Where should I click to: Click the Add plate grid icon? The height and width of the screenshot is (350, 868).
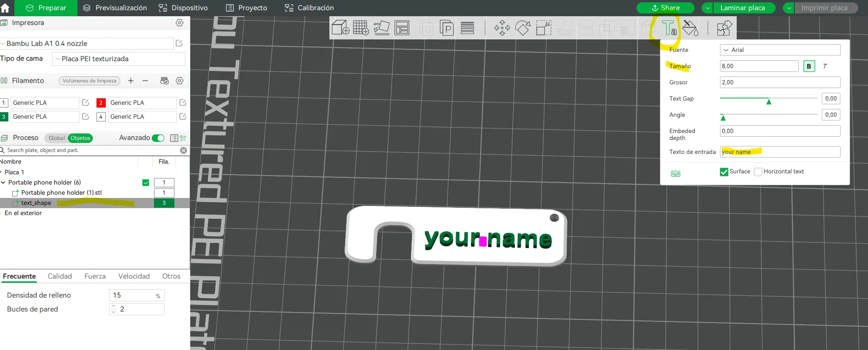tap(361, 28)
